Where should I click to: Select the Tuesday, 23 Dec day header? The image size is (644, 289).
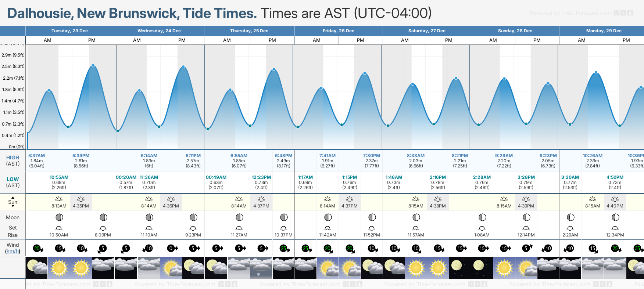[x=69, y=31]
